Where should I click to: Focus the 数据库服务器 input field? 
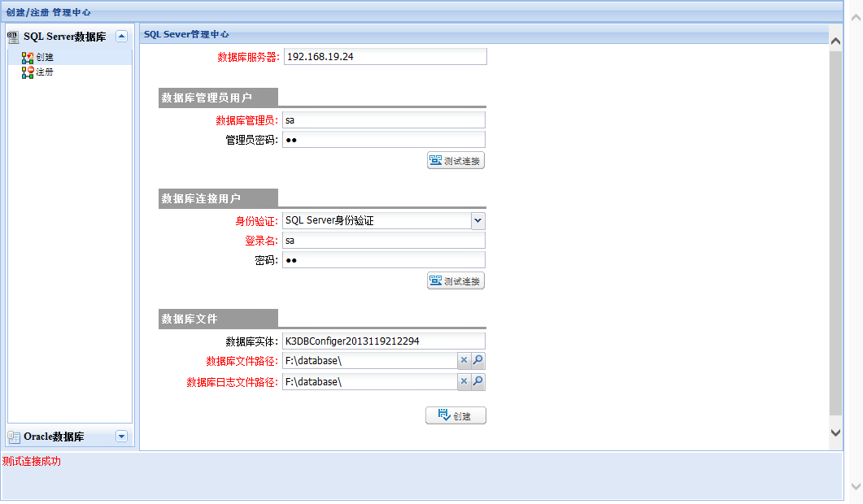pyautogui.click(x=386, y=57)
